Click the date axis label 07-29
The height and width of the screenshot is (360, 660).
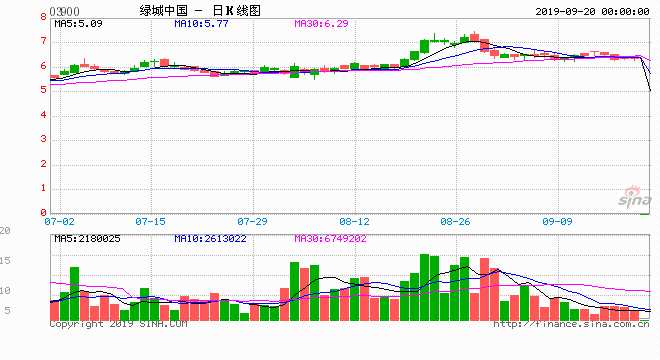point(252,221)
